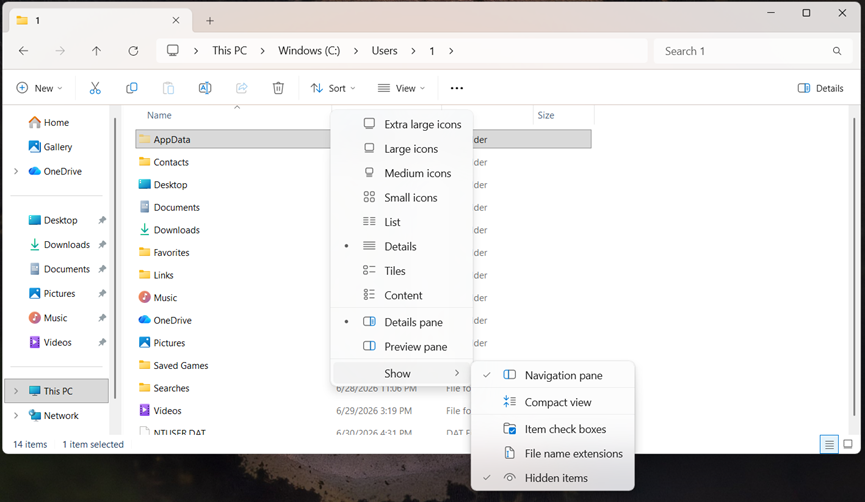Choose List view
Screen dimensions: 865x502
click(402, 222)
